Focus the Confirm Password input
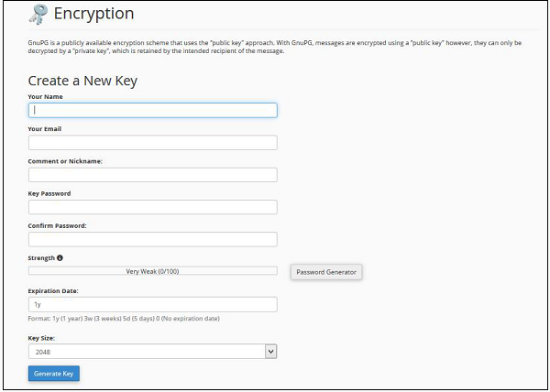The image size is (550, 392). tap(152, 239)
